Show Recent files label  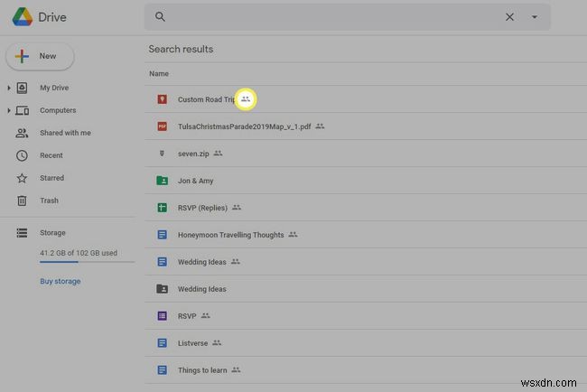coord(51,155)
